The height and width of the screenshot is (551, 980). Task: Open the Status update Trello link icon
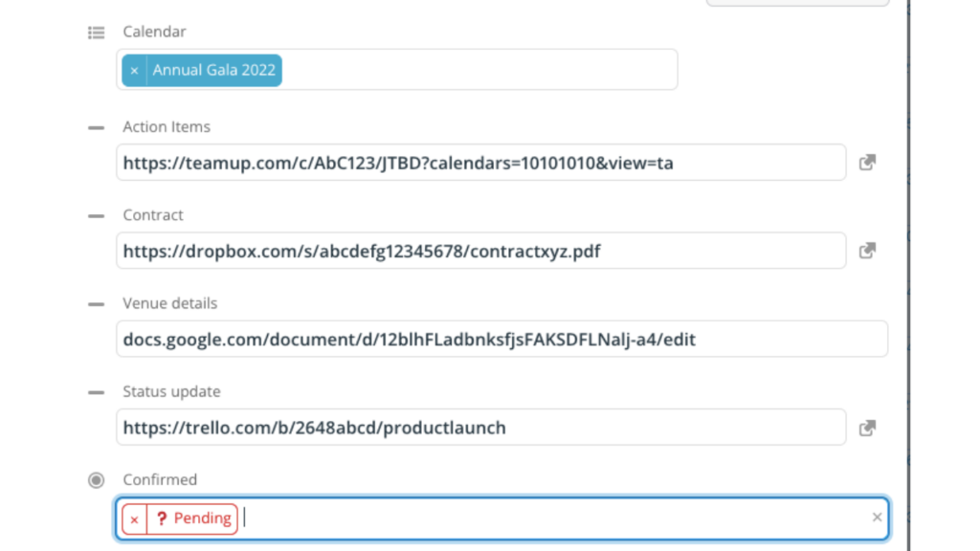point(867,428)
